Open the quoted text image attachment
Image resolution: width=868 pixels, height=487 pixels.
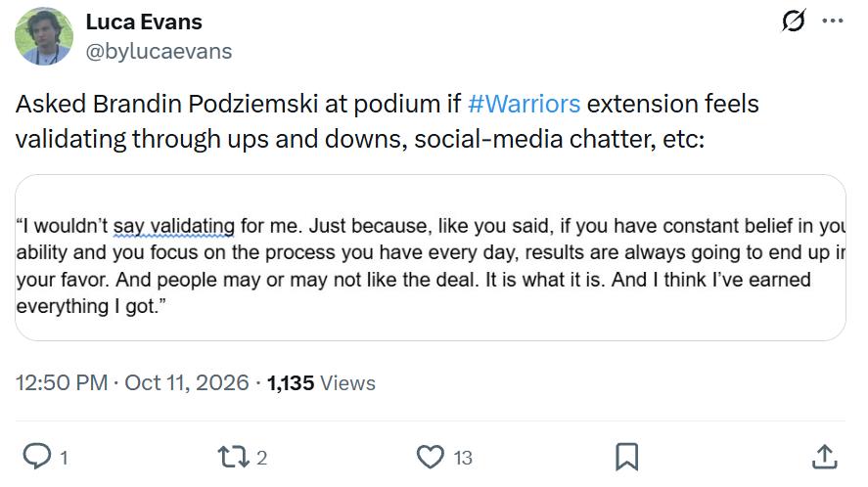[x=431, y=258]
